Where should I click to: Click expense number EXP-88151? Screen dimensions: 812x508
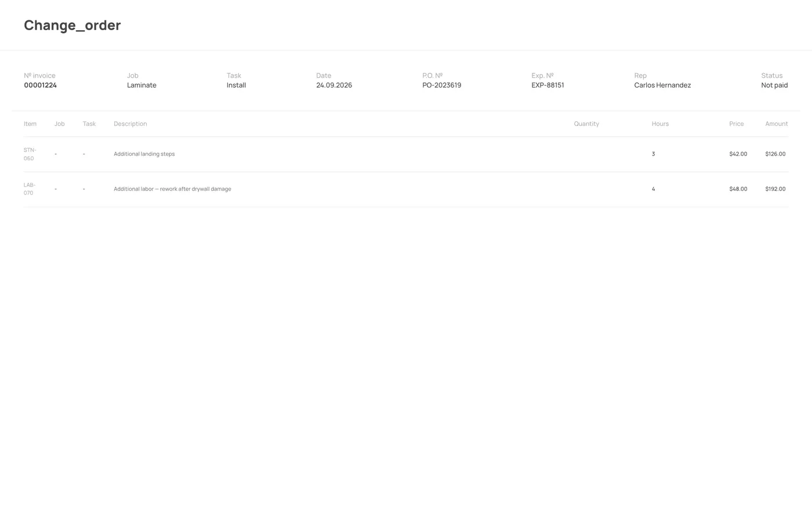click(548, 85)
